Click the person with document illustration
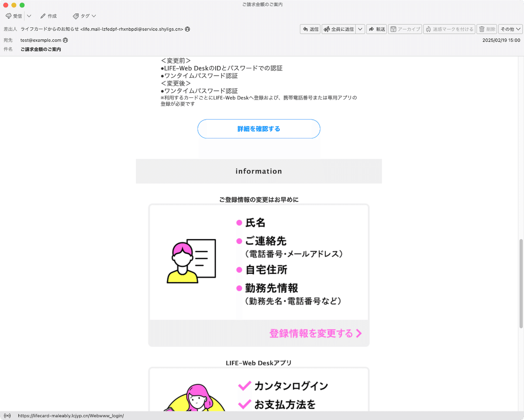This screenshot has height=420, width=524. point(191,261)
